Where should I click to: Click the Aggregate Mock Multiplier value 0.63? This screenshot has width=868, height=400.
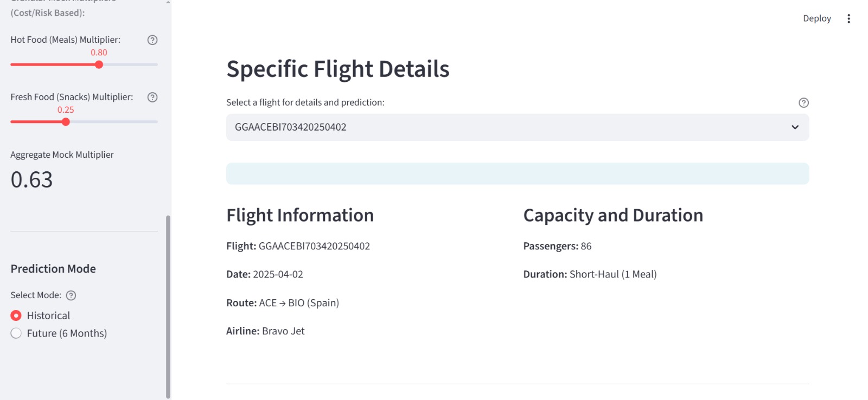(x=32, y=180)
